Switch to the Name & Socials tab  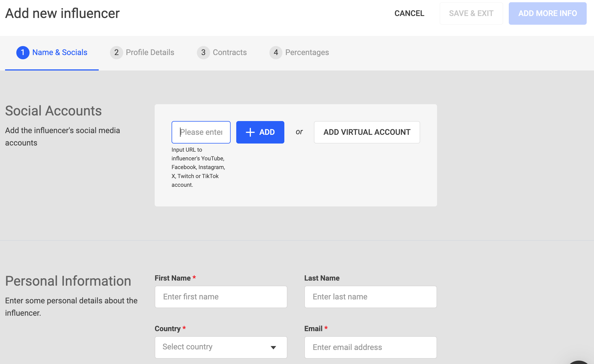tap(60, 53)
